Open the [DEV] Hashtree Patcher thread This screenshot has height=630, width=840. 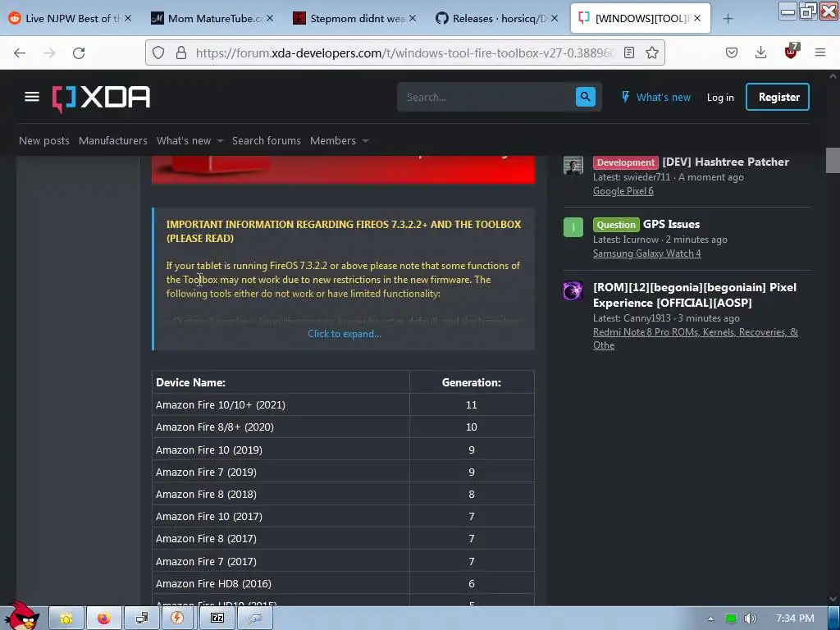click(x=725, y=162)
